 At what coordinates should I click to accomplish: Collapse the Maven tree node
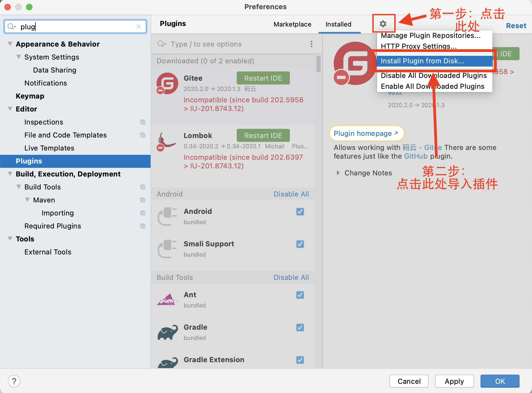27,200
